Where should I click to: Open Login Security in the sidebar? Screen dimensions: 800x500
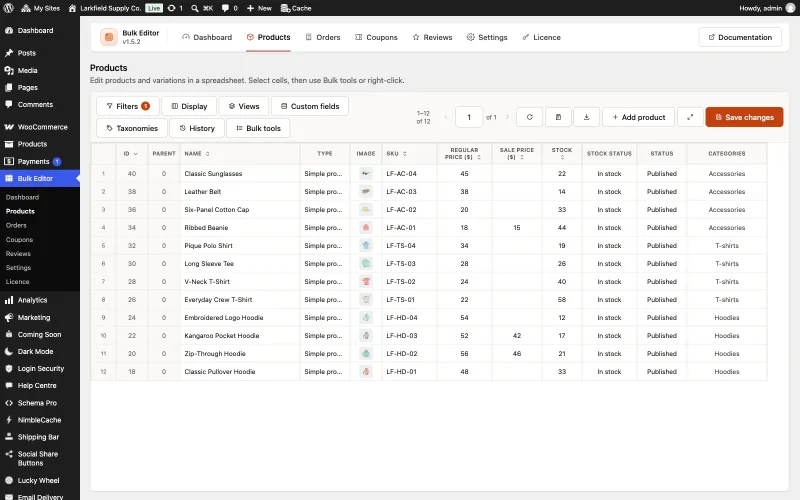pyautogui.click(x=40, y=368)
